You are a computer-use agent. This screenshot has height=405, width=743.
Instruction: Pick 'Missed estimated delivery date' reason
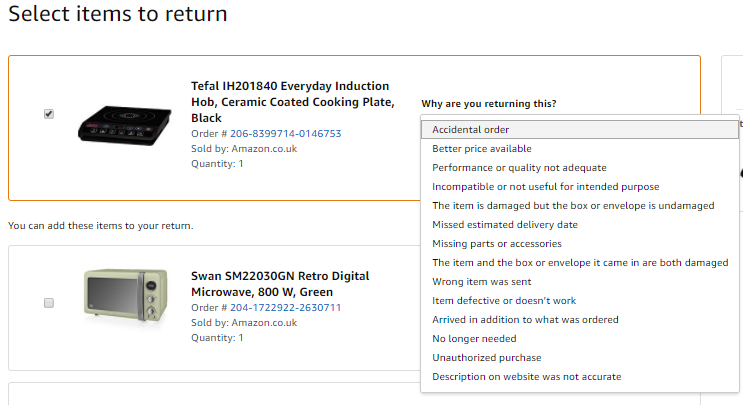580,225
